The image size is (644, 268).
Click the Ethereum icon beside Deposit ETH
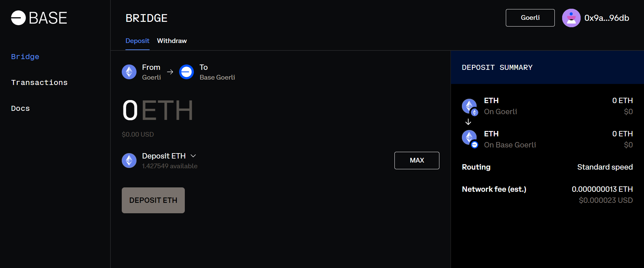pos(129,161)
